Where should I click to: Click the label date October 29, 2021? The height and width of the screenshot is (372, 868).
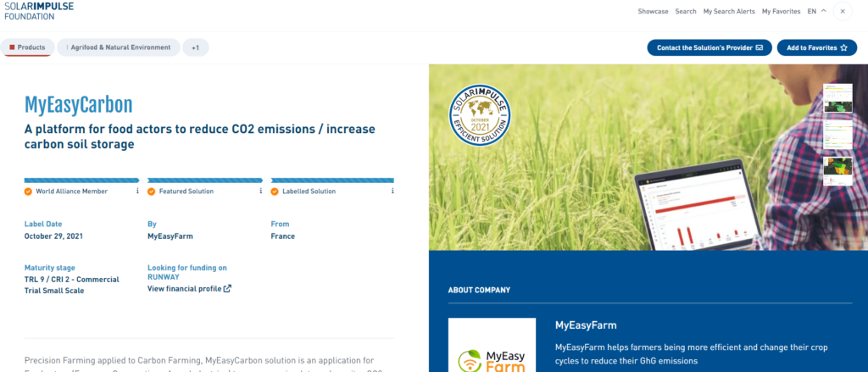tap(53, 236)
